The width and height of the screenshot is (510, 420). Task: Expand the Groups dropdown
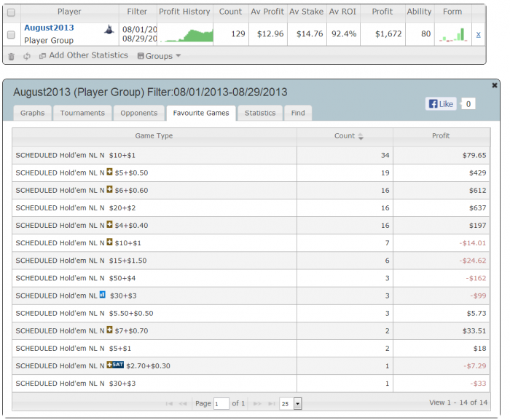pos(159,56)
